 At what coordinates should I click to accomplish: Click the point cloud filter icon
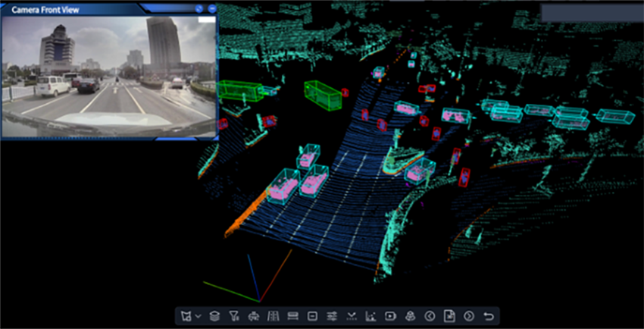tap(234, 316)
